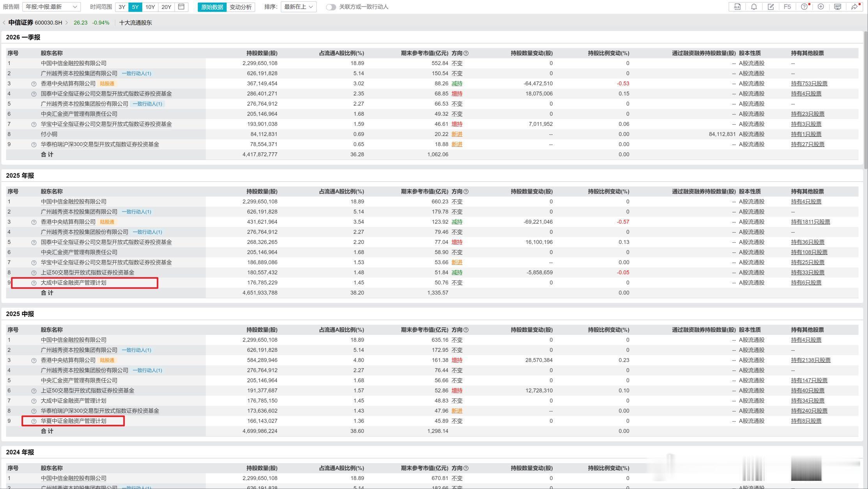Viewport: 868px width, 489px height.
Task: Open the calendar date range picker
Action: coord(181,7)
